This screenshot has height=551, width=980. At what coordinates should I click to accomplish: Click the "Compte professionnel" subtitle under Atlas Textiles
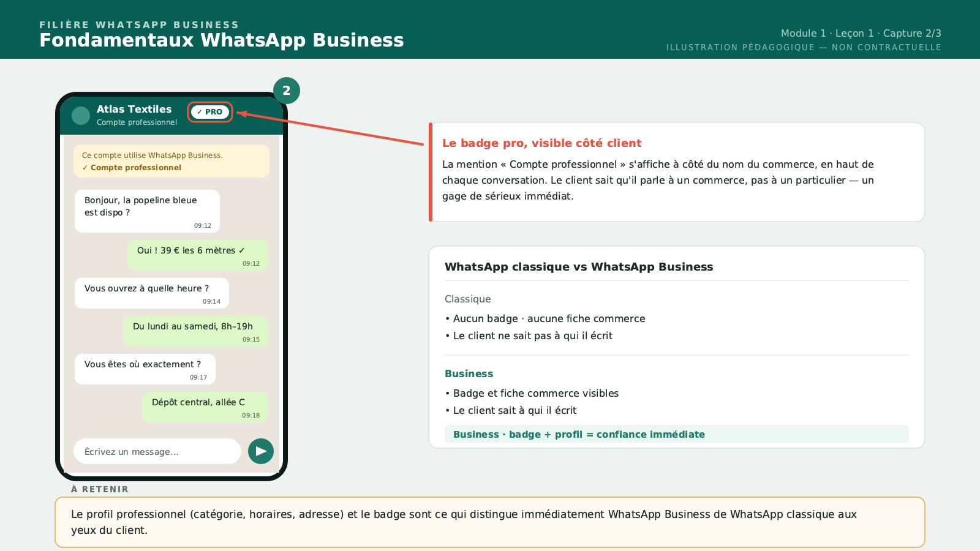[x=137, y=122]
